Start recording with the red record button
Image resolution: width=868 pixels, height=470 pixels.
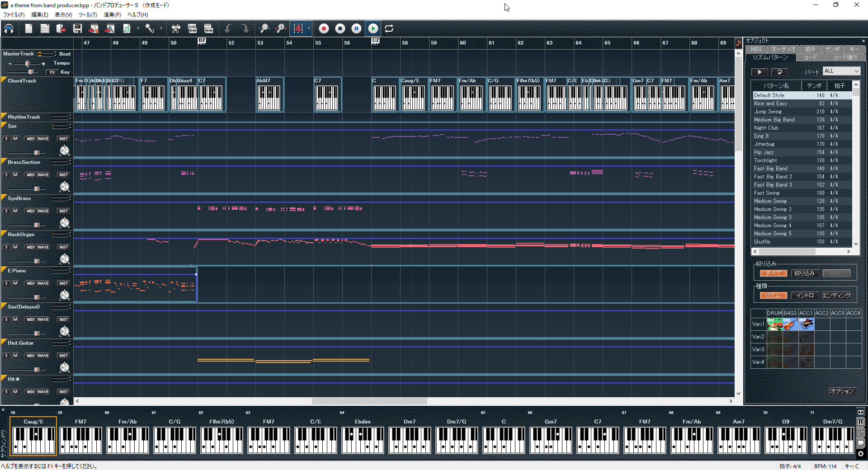pos(324,28)
